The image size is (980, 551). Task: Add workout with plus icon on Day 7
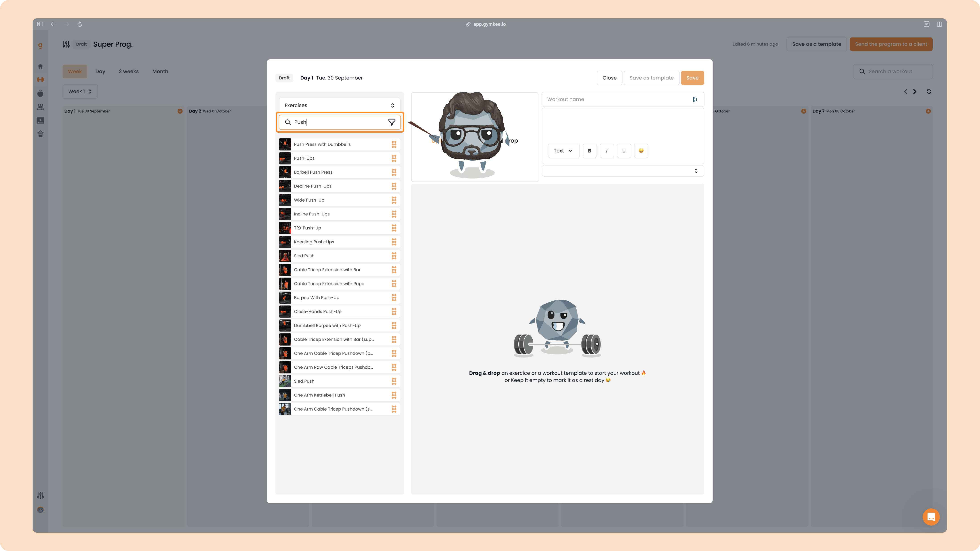(x=928, y=111)
